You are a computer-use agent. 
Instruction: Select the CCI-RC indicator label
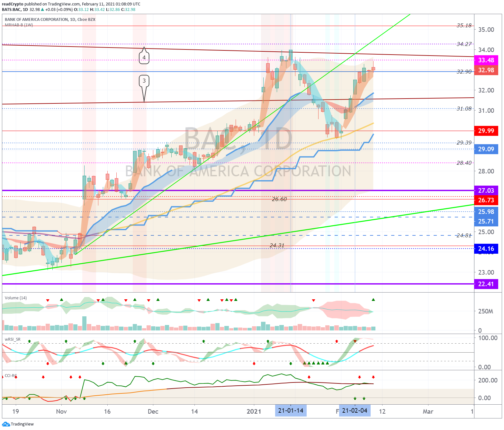click(11, 376)
